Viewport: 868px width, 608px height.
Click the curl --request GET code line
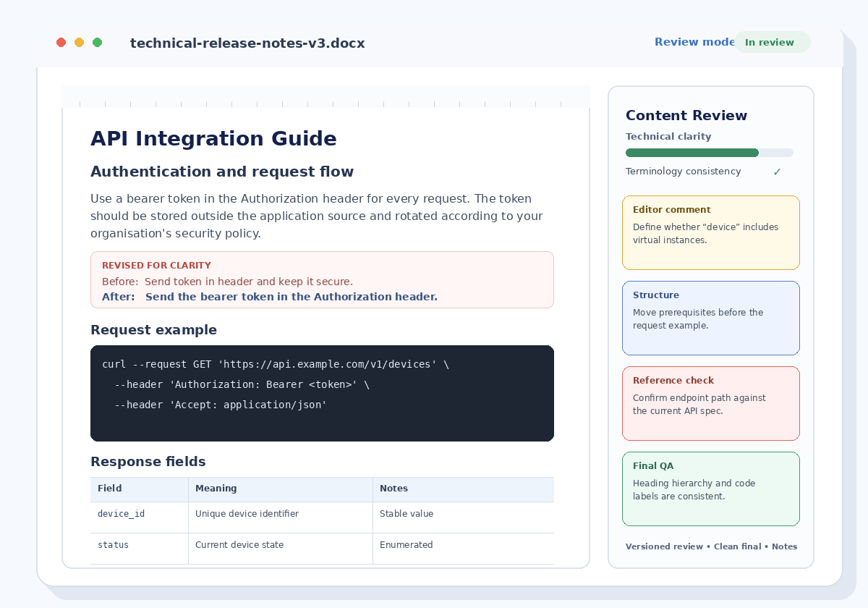pos(276,364)
